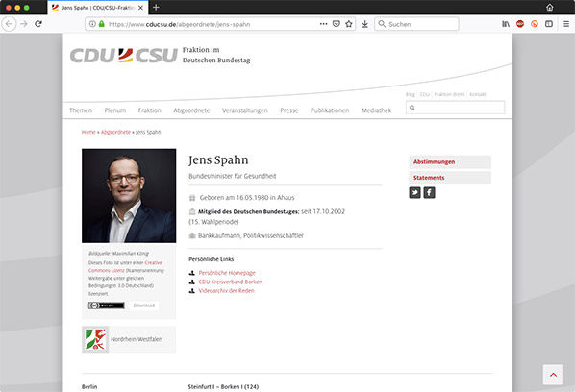This screenshot has width=575, height=392.
Task: Click the Kontakt top link
Action: click(x=478, y=94)
